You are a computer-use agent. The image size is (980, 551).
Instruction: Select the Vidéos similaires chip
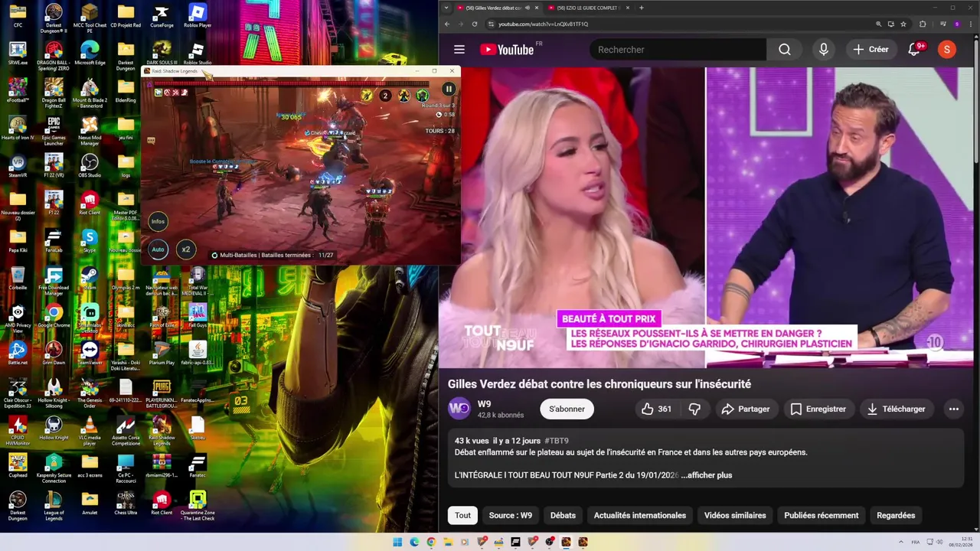click(x=735, y=515)
